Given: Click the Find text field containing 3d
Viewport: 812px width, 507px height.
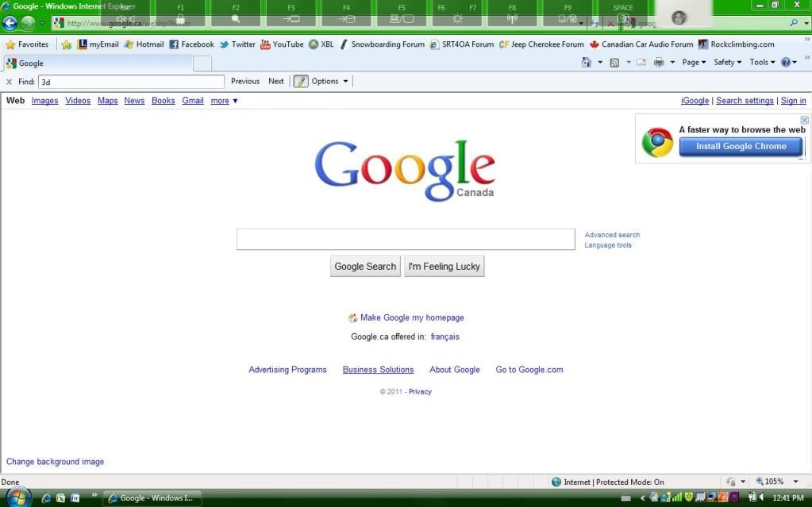Looking at the screenshot, I should [131, 82].
